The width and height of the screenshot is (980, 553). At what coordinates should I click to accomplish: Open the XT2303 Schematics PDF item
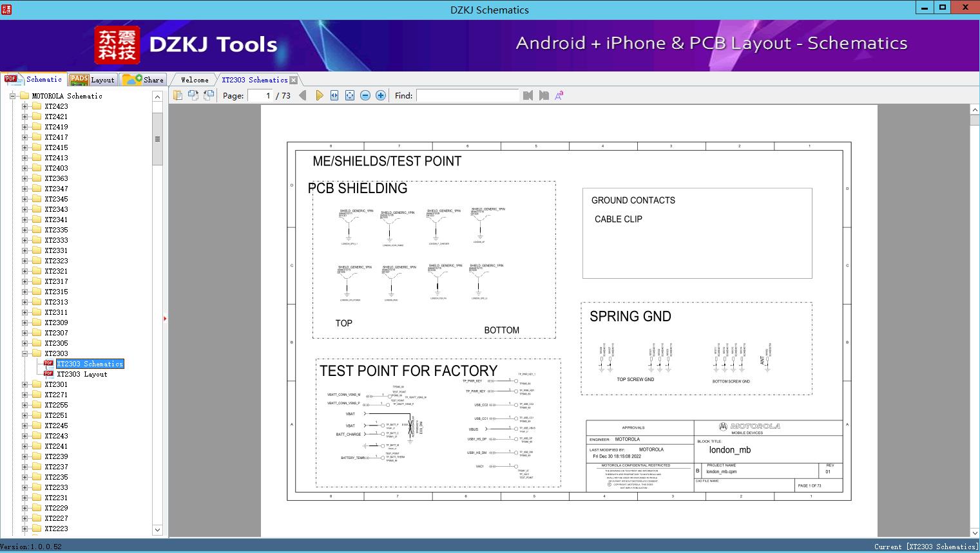pyautogui.click(x=90, y=364)
